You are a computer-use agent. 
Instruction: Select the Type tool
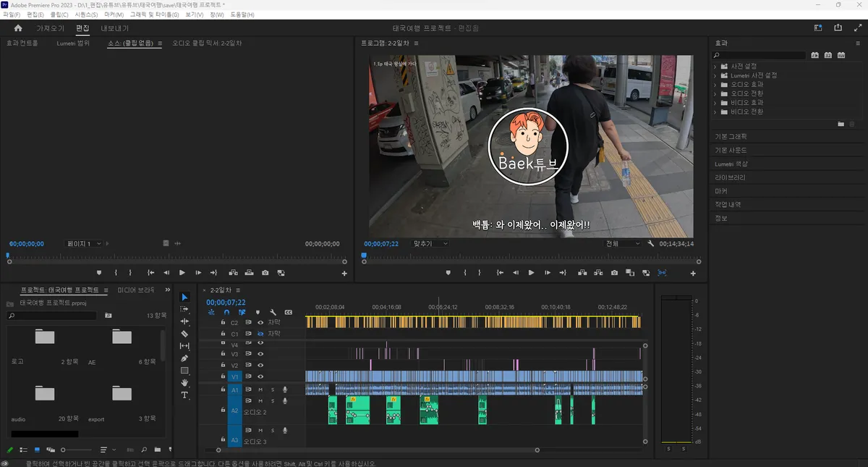[184, 395]
